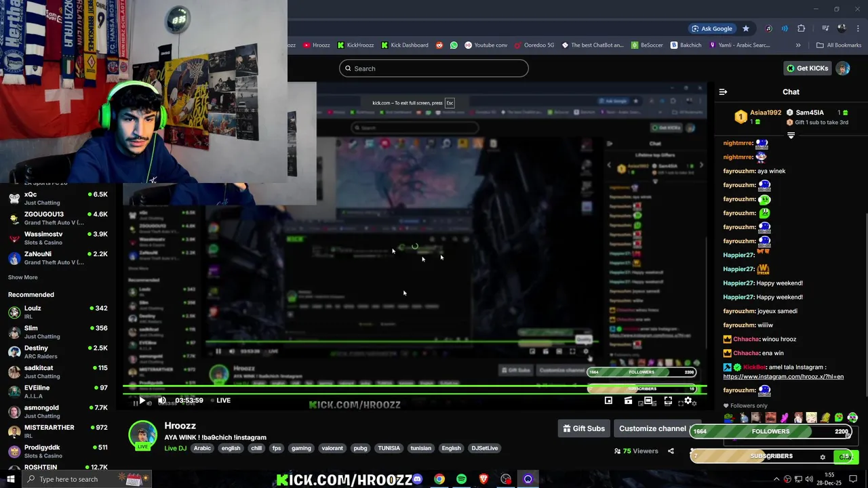Open The best ChatBot bookmark
868x488 pixels.
[593, 45]
